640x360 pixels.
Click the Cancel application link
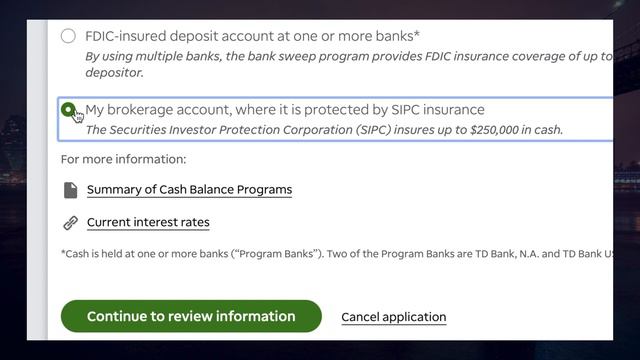[x=393, y=317]
